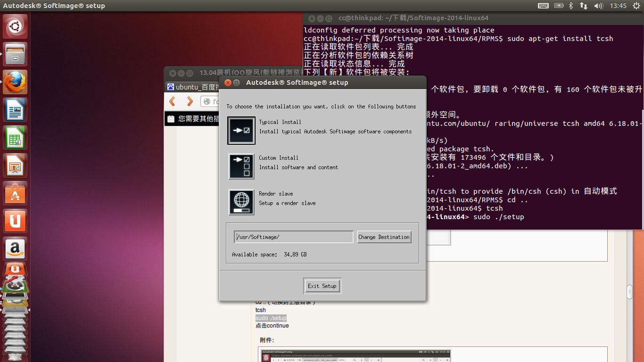Image resolution: width=644 pixels, height=362 pixels.
Task: Click the highlighted "sudo ./setup" on the webpage
Action: coord(271,318)
